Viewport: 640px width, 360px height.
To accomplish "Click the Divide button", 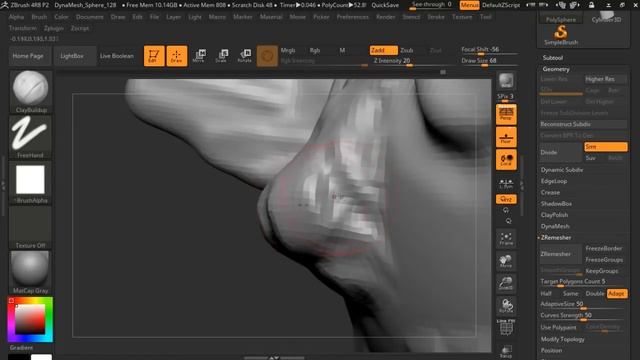I will pos(560,152).
